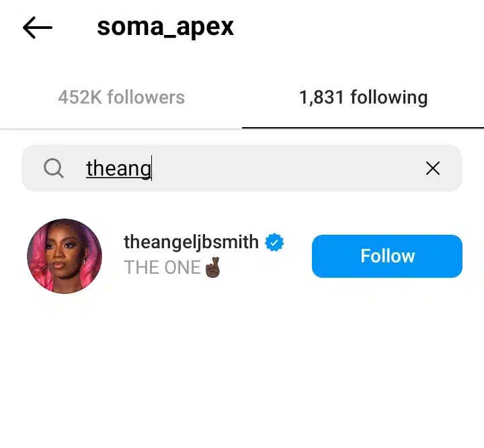Click the theang typed search text
This screenshot has width=484, height=448.
tap(118, 168)
